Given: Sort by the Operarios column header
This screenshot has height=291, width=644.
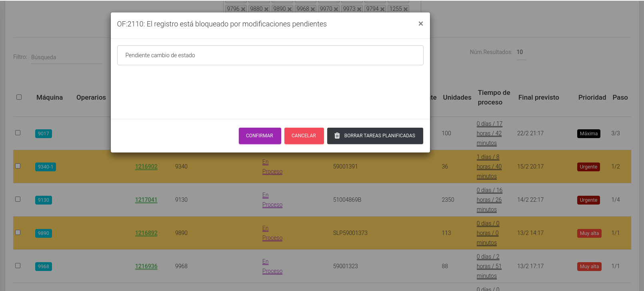Looking at the screenshot, I should pos(91,97).
